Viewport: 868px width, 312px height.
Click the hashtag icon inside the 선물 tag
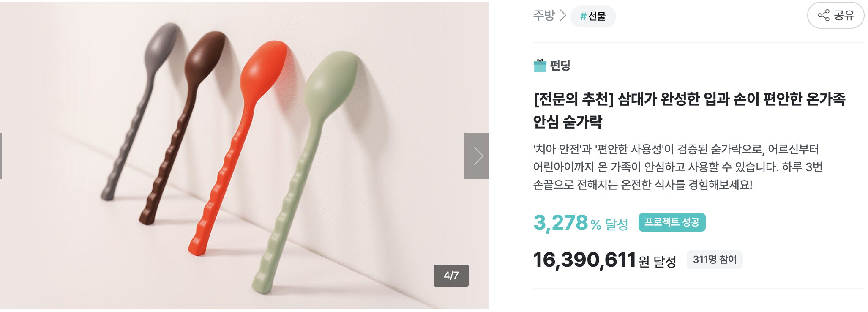click(583, 17)
